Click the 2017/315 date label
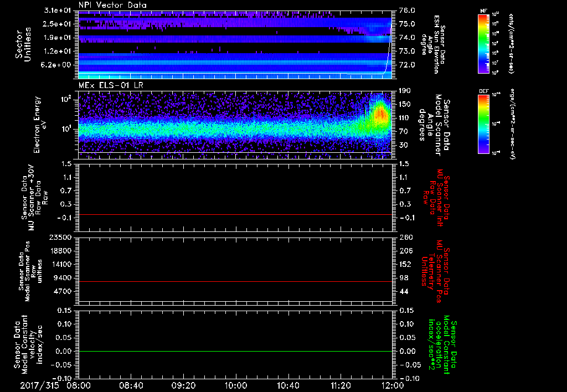Screen dimensions: 567x392 pyautogui.click(x=39, y=385)
